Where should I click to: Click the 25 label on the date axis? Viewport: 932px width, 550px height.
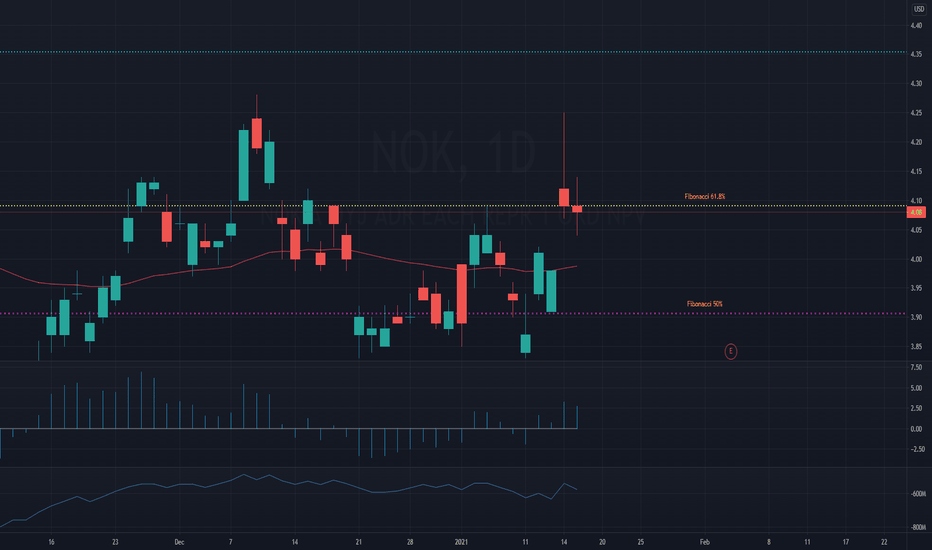tap(641, 542)
